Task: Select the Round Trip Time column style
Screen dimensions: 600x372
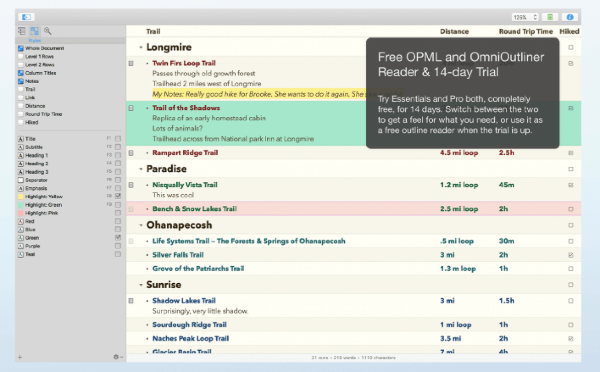Action: [x=43, y=114]
